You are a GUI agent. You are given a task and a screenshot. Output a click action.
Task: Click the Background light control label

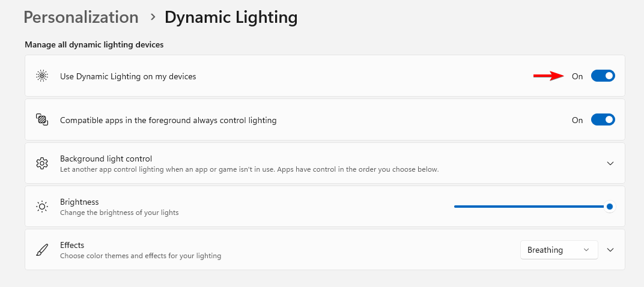click(x=106, y=159)
